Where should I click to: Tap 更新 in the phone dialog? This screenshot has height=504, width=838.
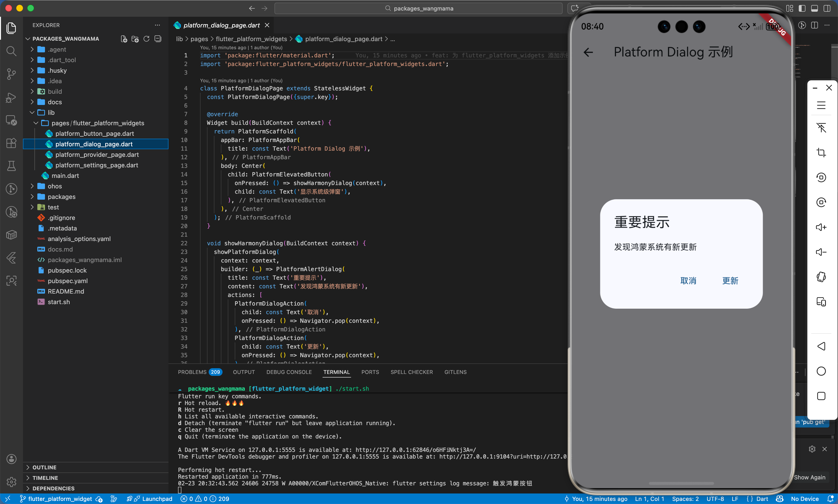tap(730, 280)
